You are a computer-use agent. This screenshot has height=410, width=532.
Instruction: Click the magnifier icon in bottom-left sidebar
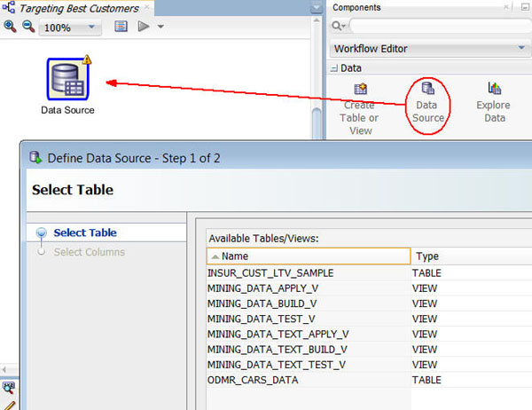coord(9,388)
